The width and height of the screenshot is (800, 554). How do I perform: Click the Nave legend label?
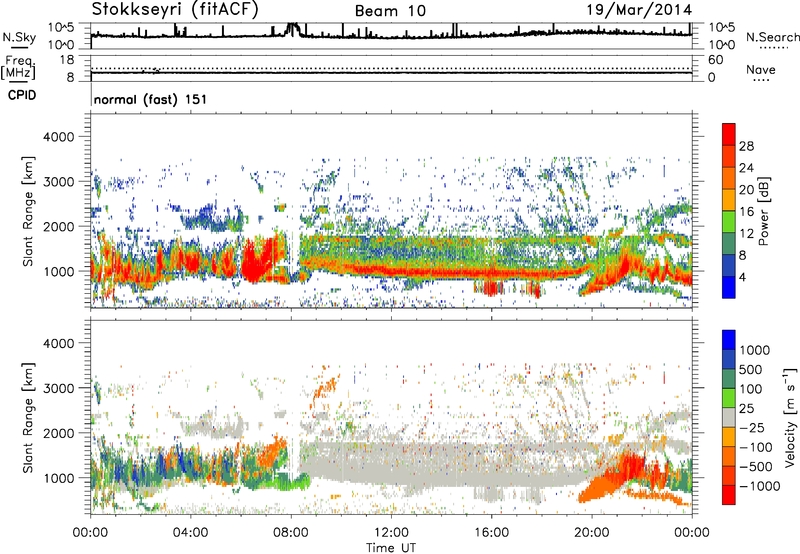click(x=761, y=69)
